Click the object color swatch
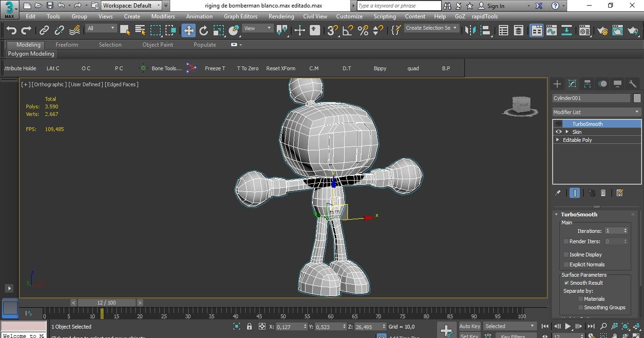644x338 pixels. point(637,98)
